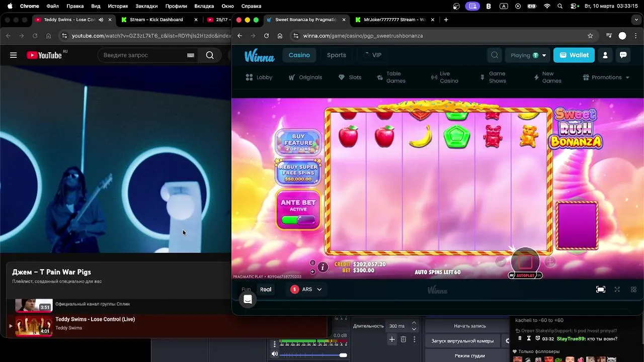Add a transition with OBS plus button

click(392, 340)
